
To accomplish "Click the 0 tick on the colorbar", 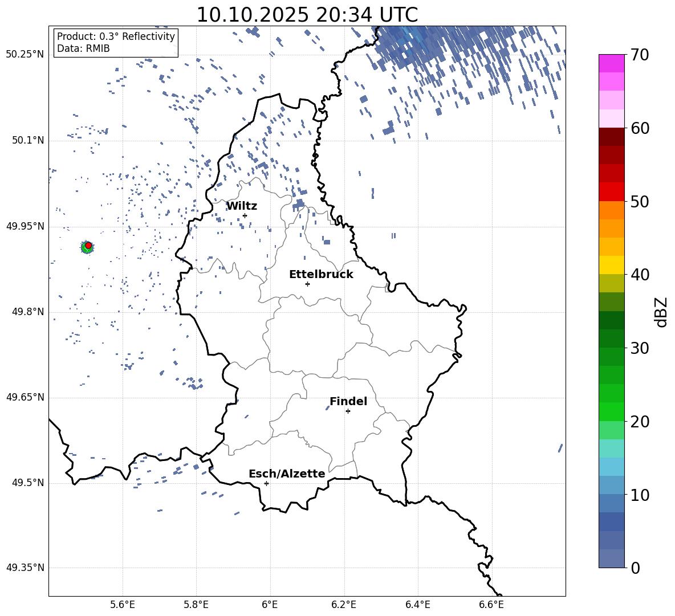I will coord(635,568).
